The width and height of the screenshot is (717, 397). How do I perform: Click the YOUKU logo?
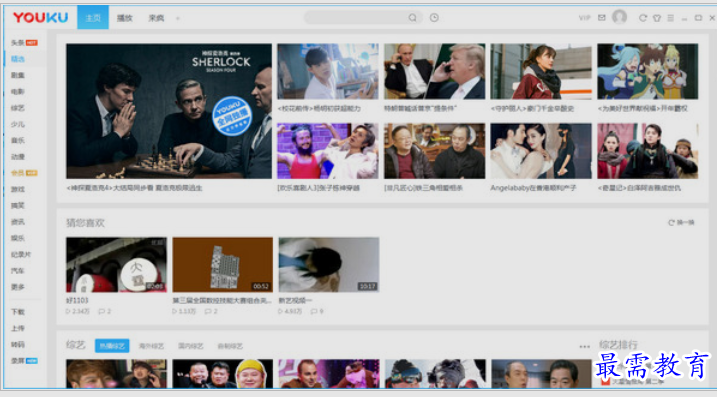[x=40, y=17]
